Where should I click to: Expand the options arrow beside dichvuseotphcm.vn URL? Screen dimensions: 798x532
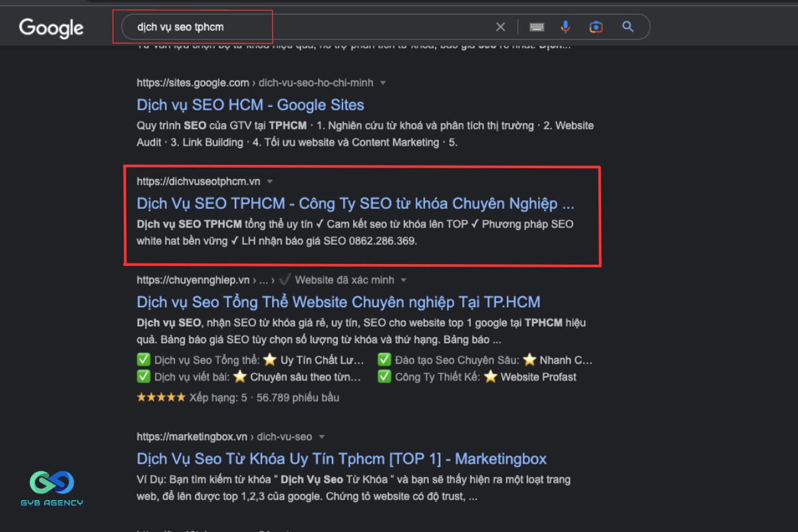click(270, 182)
